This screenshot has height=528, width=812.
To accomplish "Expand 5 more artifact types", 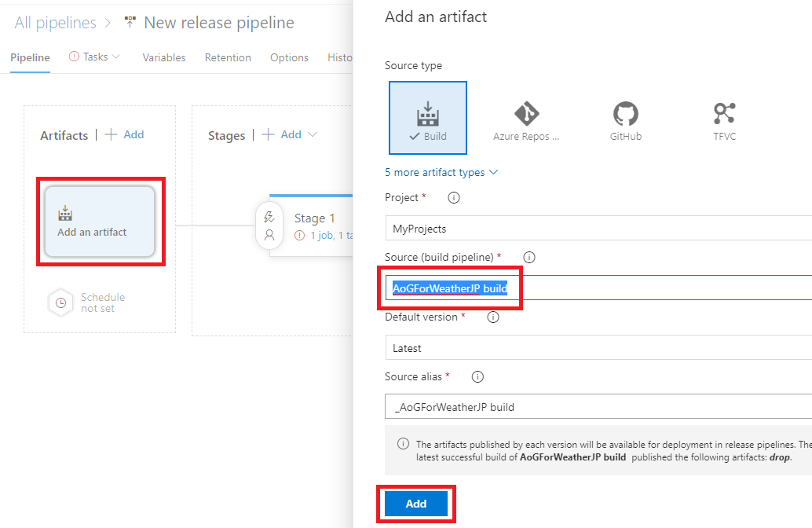I will pyautogui.click(x=441, y=173).
